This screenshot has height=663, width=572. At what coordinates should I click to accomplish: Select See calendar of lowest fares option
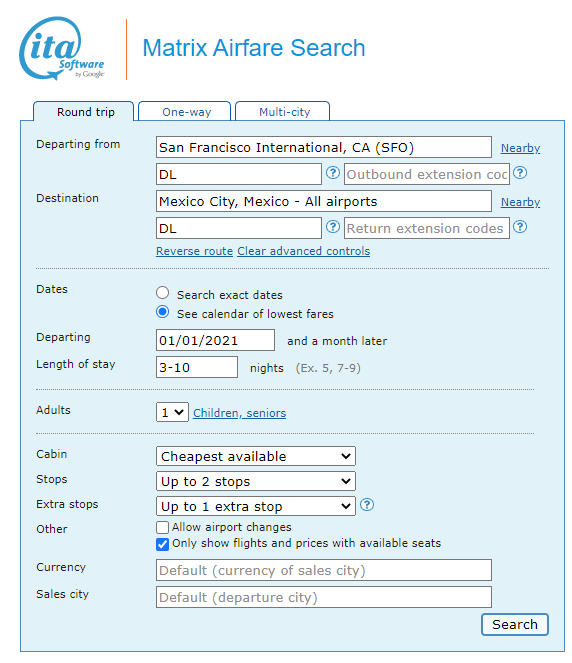(163, 312)
